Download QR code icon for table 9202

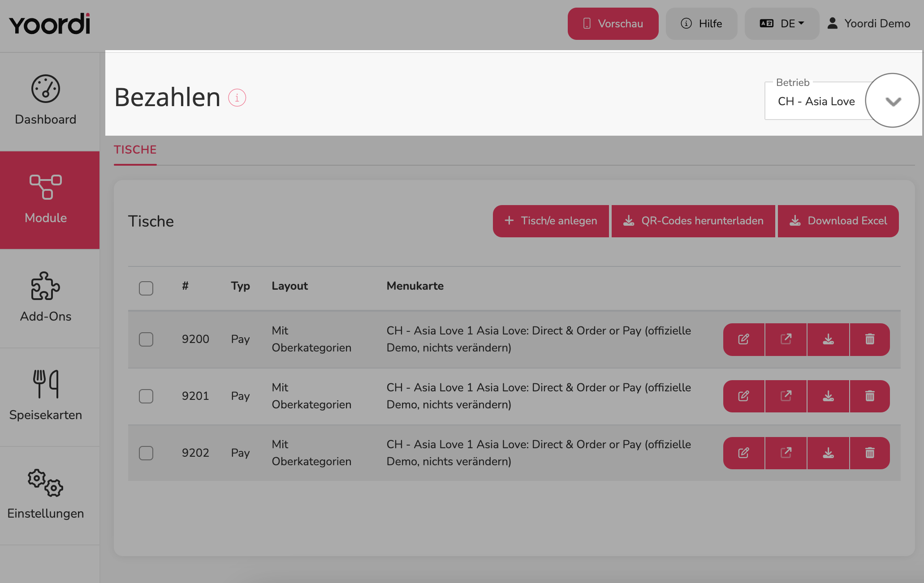click(828, 453)
